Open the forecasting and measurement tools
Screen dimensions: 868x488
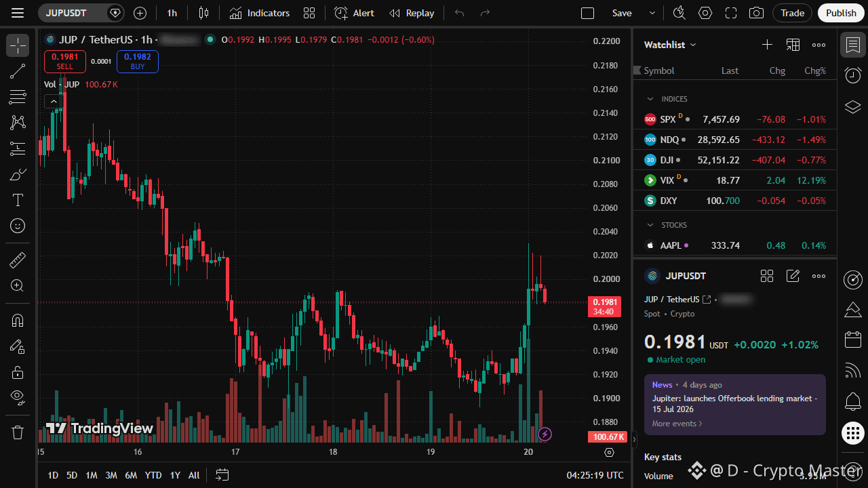click(x=18, y=148)
